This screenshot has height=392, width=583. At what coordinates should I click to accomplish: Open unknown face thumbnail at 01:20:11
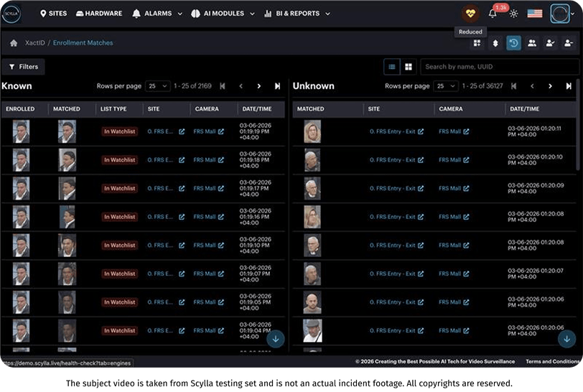312,131
